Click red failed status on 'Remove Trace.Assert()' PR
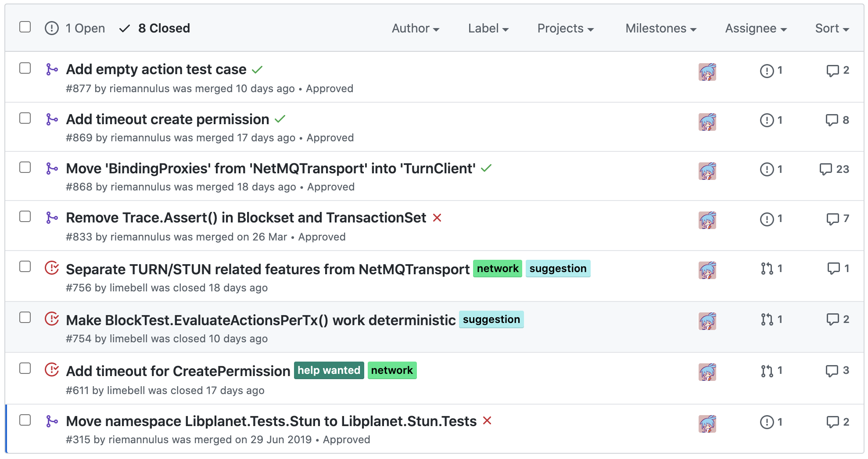The width and height of the screenshot is (868, 459). [x=437, y=218]
